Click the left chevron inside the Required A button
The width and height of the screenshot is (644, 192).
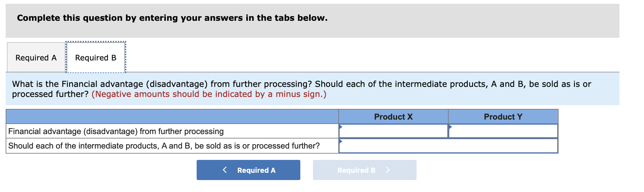(x=224, y=170)
